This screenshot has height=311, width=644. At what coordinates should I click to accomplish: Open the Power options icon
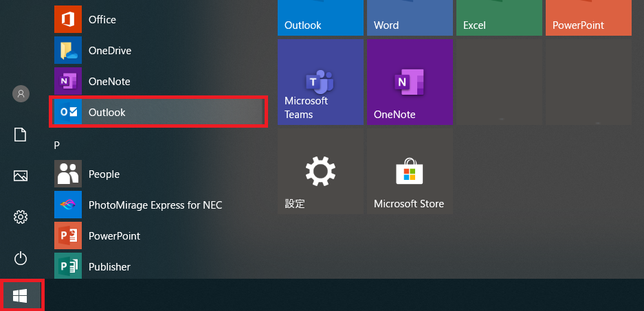tap(21, 259)
